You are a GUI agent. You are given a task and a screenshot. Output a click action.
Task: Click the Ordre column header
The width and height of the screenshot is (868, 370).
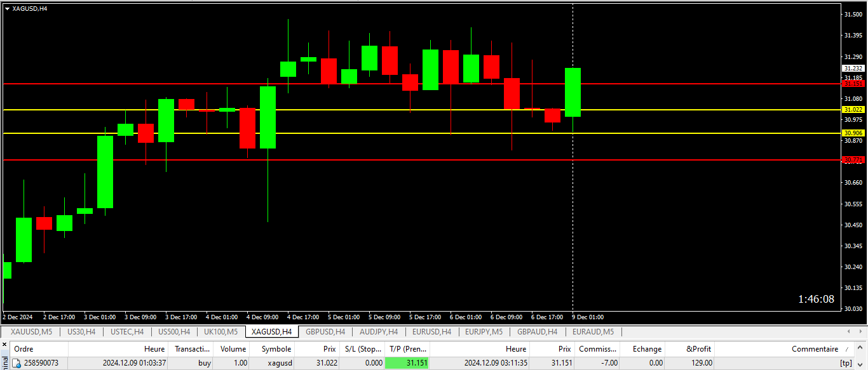coord(24,348)
